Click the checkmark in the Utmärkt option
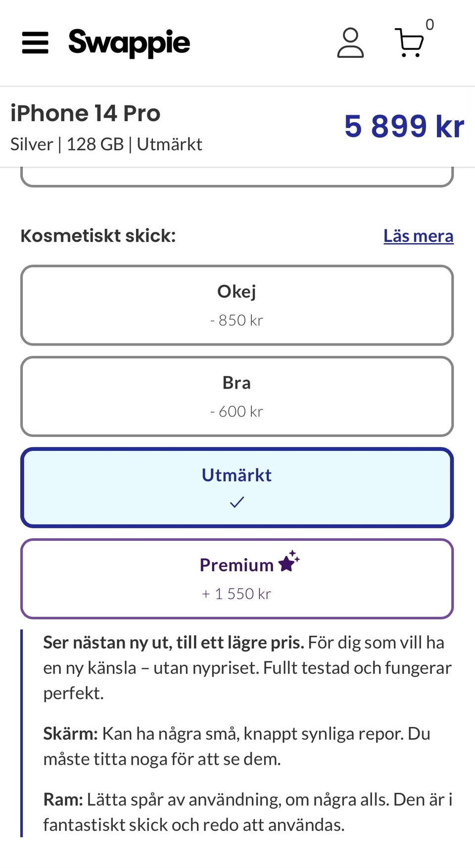 237,503
